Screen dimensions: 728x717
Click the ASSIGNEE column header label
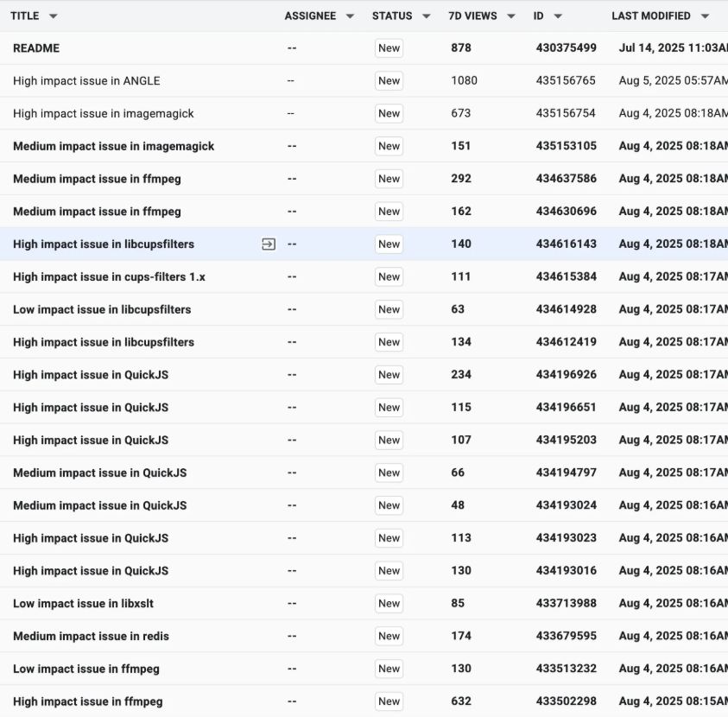point(310,16)
